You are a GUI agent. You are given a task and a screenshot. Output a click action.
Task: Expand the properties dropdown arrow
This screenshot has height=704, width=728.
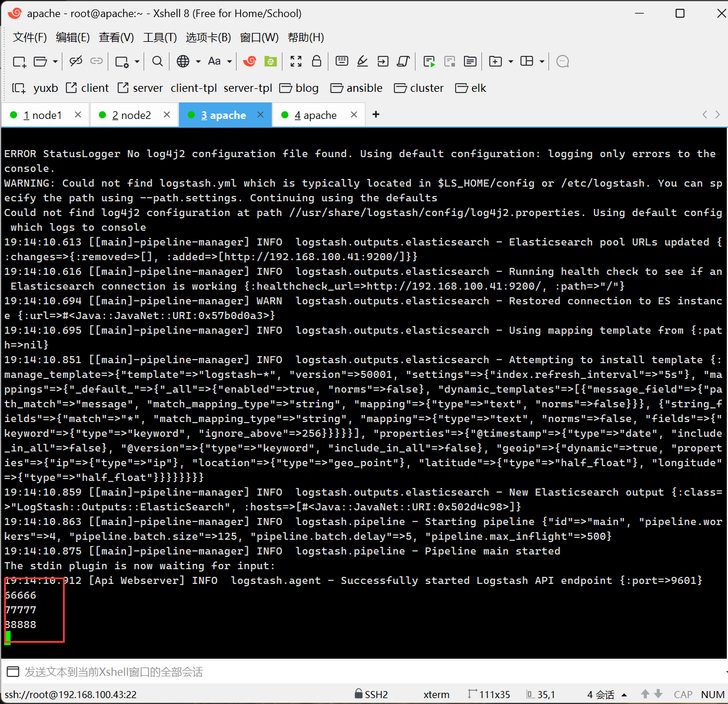click(137, 61)
